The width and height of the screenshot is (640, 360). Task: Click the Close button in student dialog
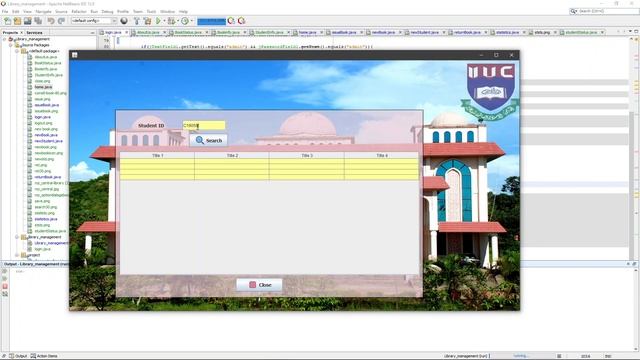tap(259, 285)
